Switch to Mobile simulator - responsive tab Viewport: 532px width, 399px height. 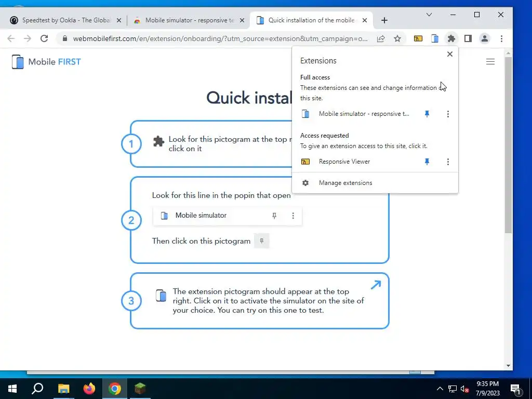(x=189, y=20)
